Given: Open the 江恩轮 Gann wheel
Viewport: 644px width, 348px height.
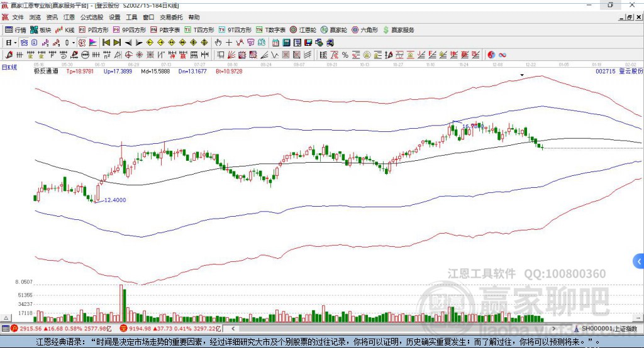Looking at the screenshot, I should (303, 30).
